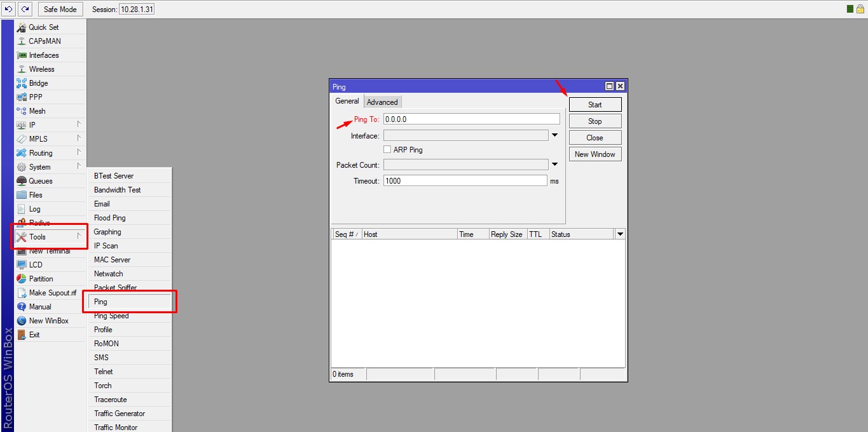Click the Wireless icon
Viewport: 868px width, 432px height.
(22, 69)
